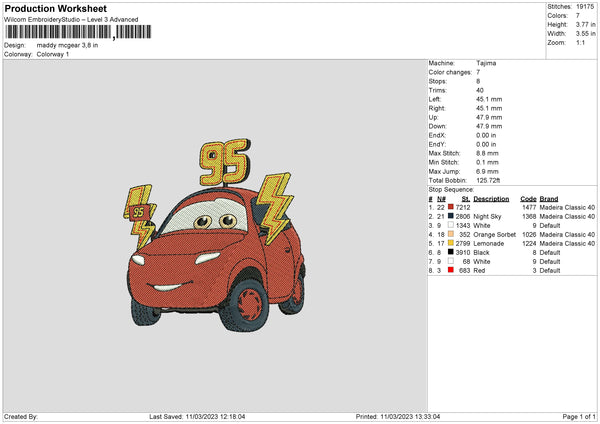Click Madeira Classic 40 in the Lemonade row
The width and height of the screenshot is (600, 424).
567,243
